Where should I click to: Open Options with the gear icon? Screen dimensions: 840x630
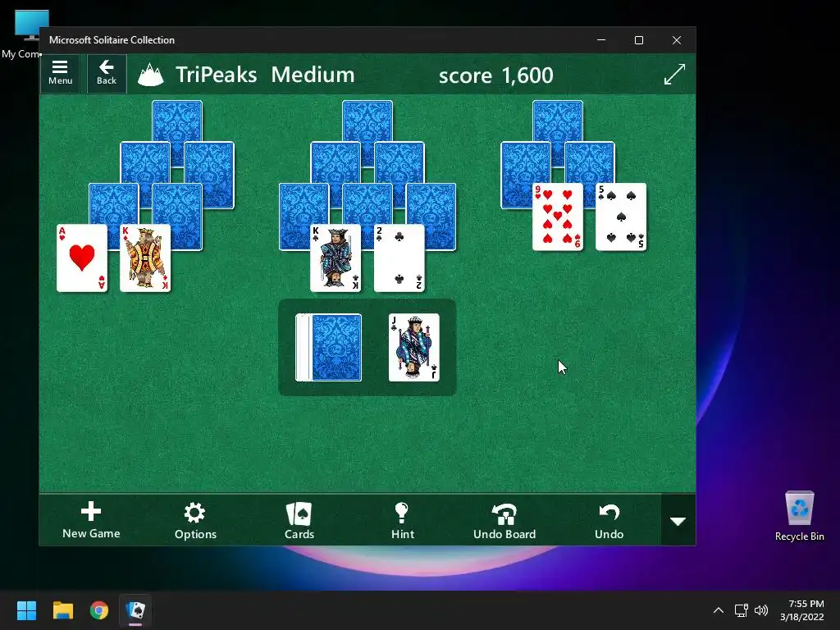point(195,520)
